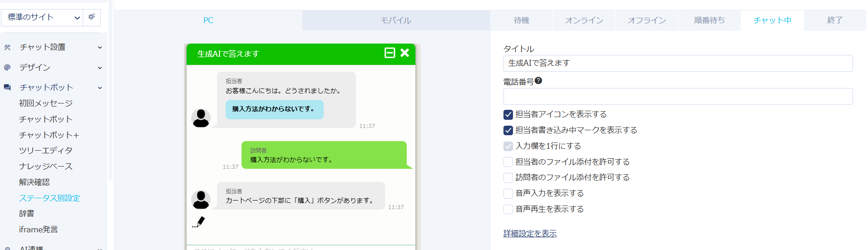The image size is (868, 250).
Task: Check 音声入力を表示する
Action: tap(508, 193)
